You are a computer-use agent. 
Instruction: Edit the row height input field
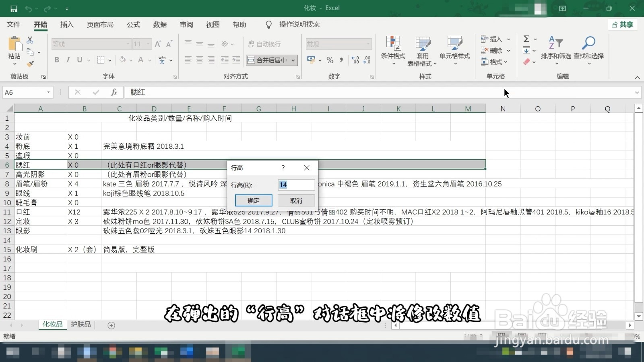(296, 185)
